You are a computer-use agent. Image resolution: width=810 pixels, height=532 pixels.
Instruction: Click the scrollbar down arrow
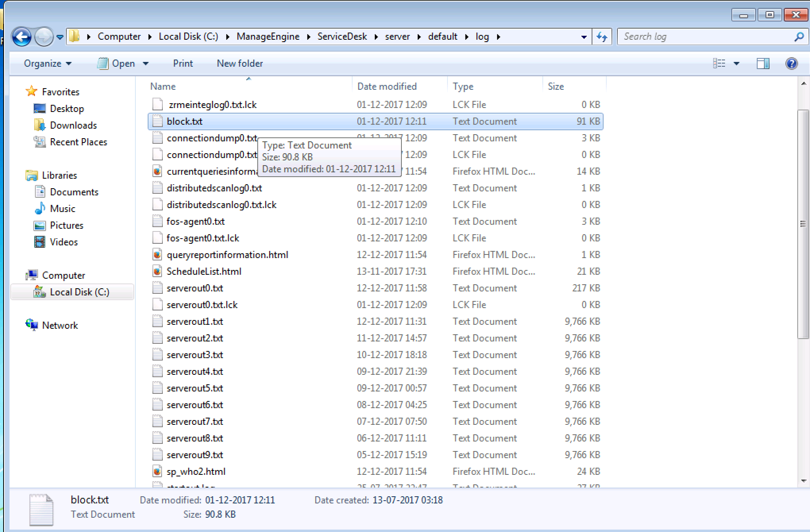click(804, 481)
